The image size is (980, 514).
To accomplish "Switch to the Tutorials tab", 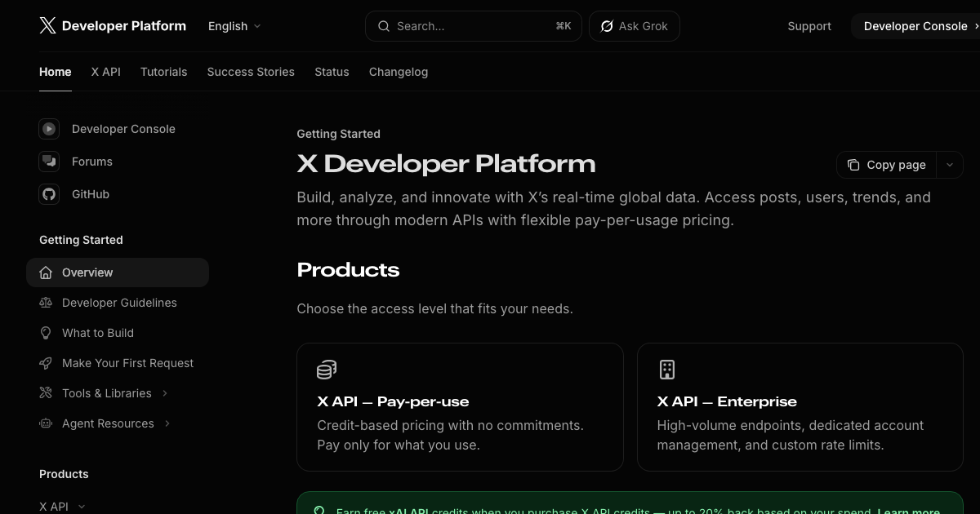I will [x=163, y=72].
